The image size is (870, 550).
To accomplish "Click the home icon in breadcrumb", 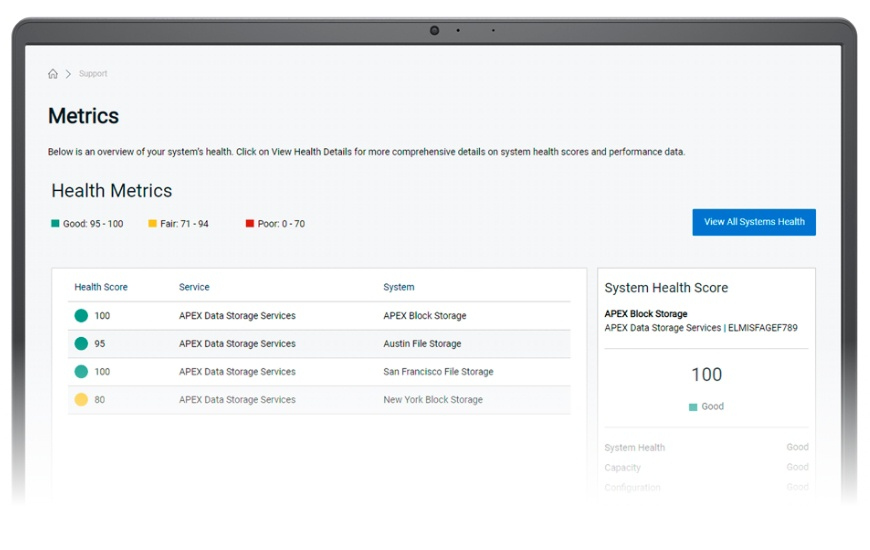I will (53, 74).
